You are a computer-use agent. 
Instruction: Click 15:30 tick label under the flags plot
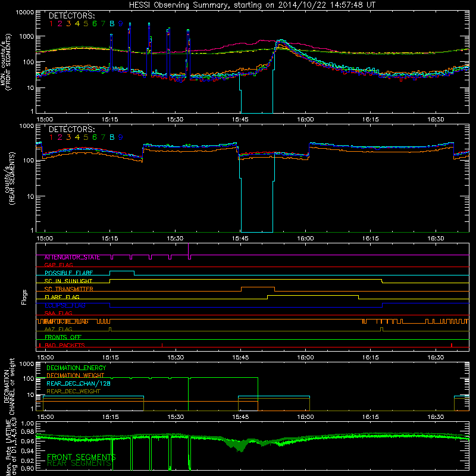click(x=176, y=358)
